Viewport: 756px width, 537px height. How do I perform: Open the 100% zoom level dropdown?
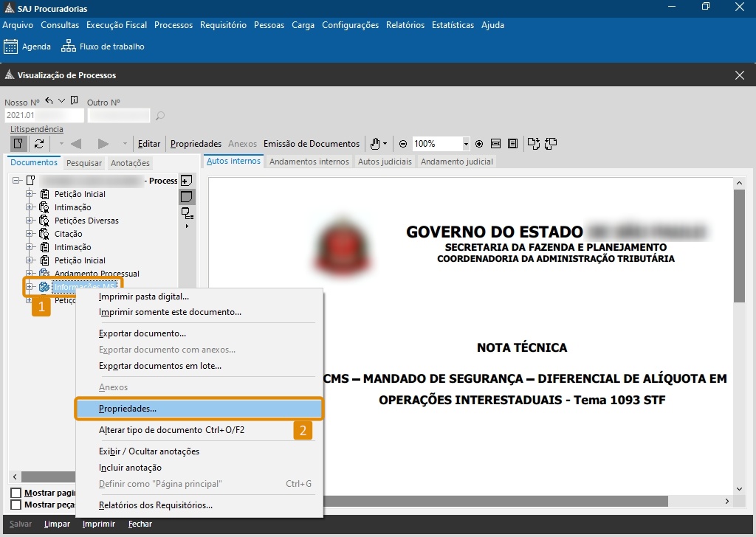pyautogui.click(x=466, y=144)
